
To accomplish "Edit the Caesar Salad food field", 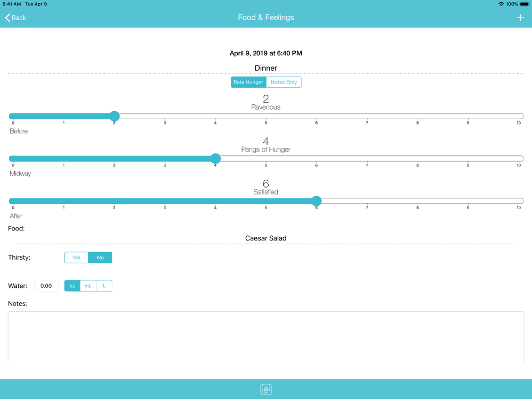I will [265, 238].
